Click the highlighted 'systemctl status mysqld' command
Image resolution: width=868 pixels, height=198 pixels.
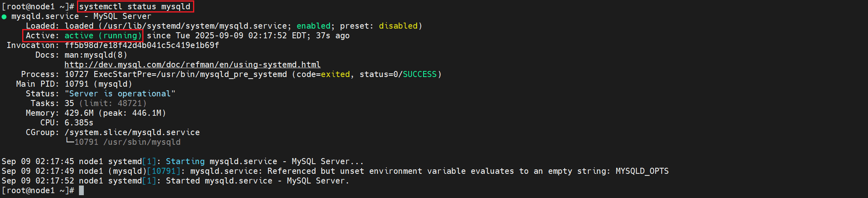point(135,6)
